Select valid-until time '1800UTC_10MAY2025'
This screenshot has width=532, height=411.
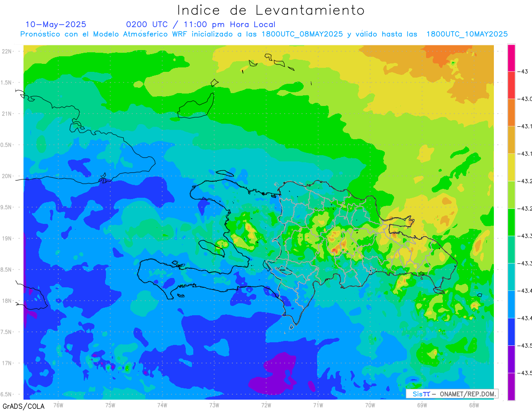tap(467, 34)
